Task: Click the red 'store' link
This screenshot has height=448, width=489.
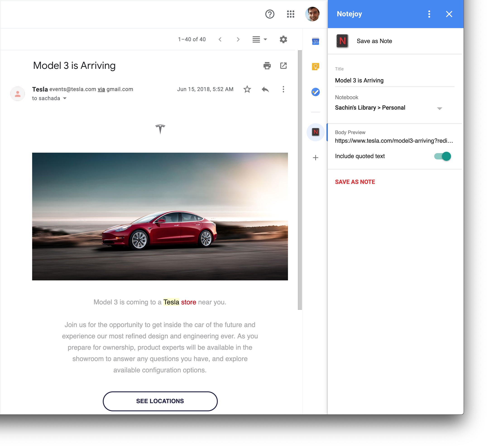Action: pyautogui.click(x=188, y=302)
